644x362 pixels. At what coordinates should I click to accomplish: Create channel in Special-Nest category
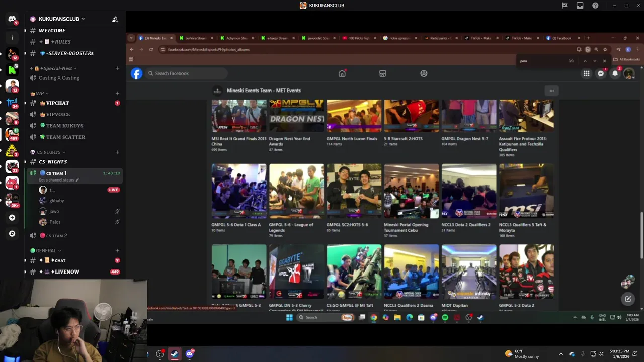click(117, 68)
